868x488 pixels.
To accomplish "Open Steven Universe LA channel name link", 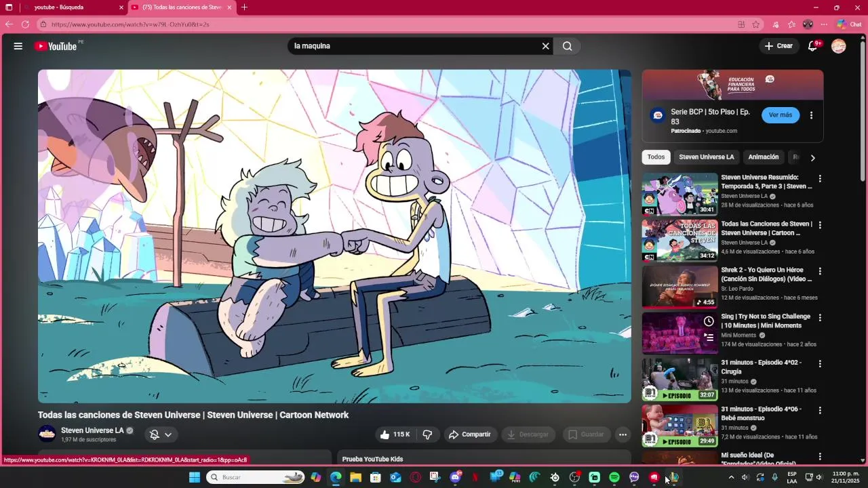I will (x=92, y=430).
